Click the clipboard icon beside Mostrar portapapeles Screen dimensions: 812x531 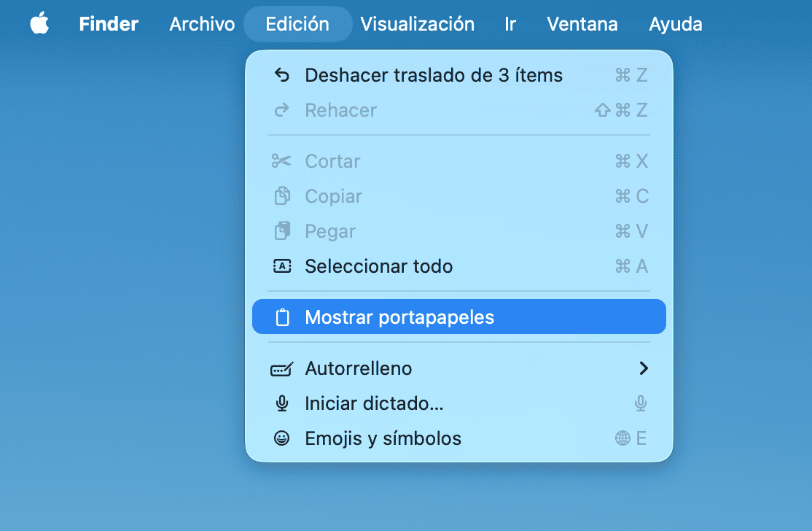pyautogui.click(x=281, y=317)
